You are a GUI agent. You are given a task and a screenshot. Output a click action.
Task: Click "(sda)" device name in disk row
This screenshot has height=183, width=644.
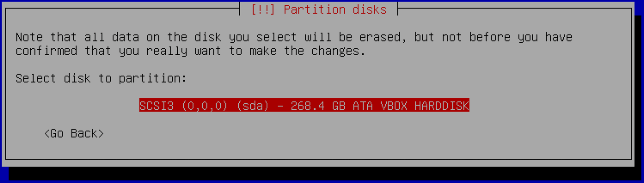point(253,106)
